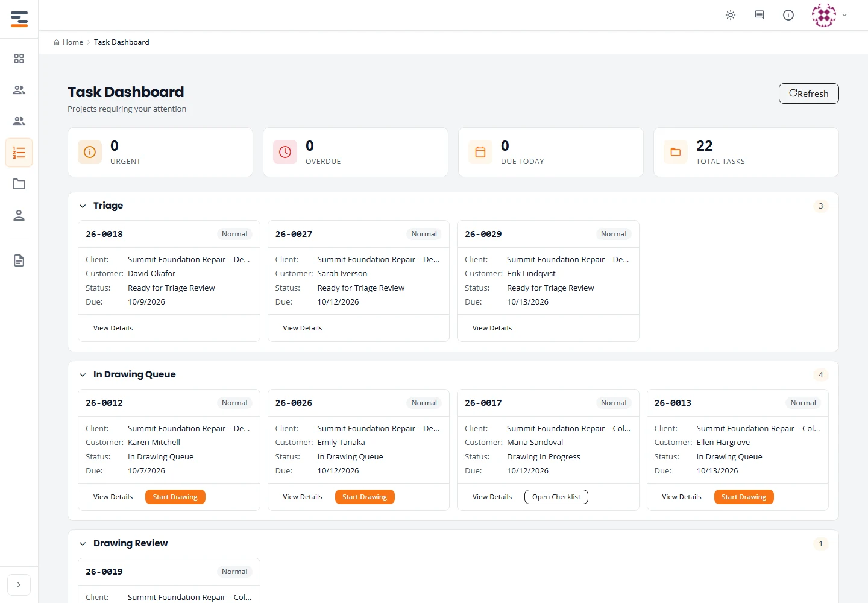Click project number 26-0019
The width and height of the screenshot is (868, 603).
(x=104, y=572)
